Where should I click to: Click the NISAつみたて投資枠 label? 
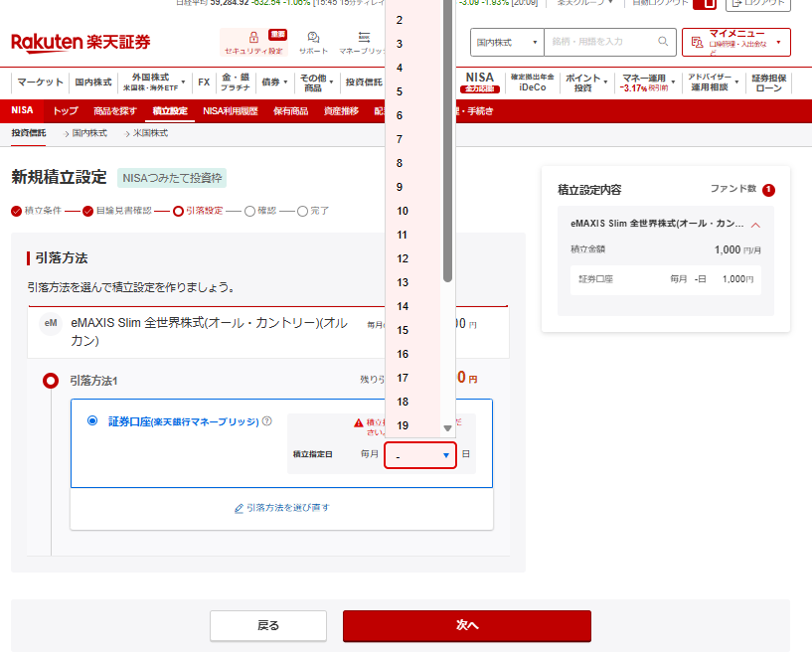coord(172,178)
